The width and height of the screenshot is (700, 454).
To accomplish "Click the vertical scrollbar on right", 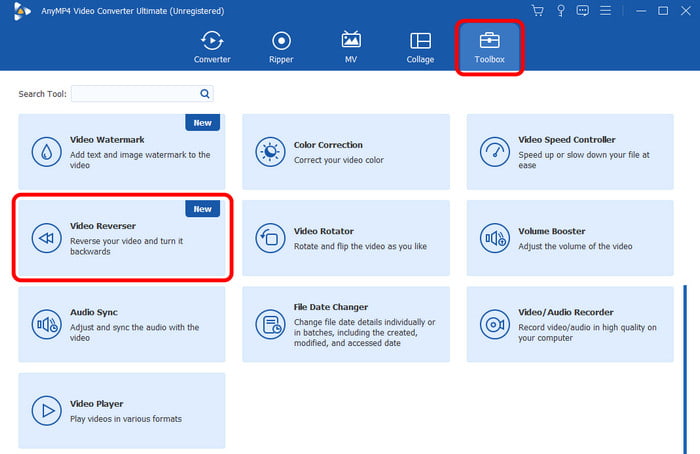I will click(x=685, y=369).
